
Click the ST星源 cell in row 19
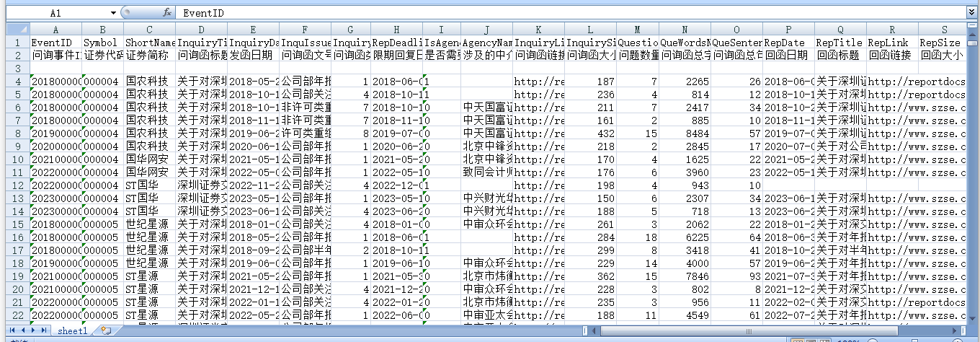tap(149, 276)
